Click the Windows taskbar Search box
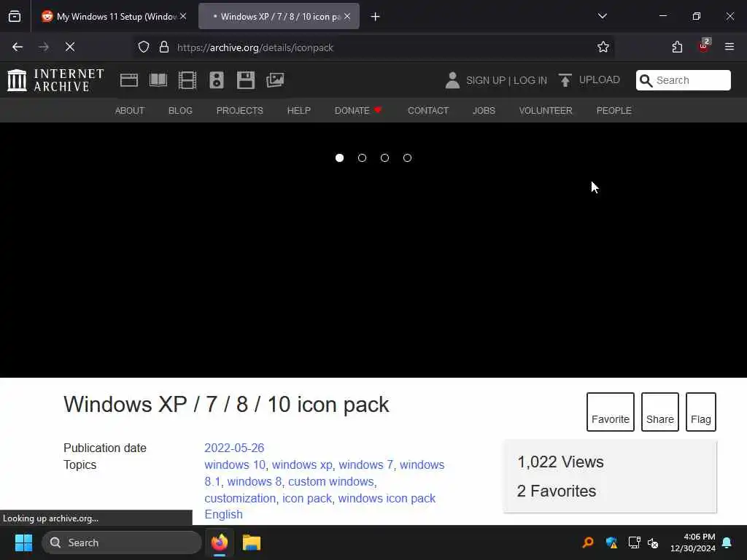Viewport: 747px width, 560px height. (x=122, y=542)
